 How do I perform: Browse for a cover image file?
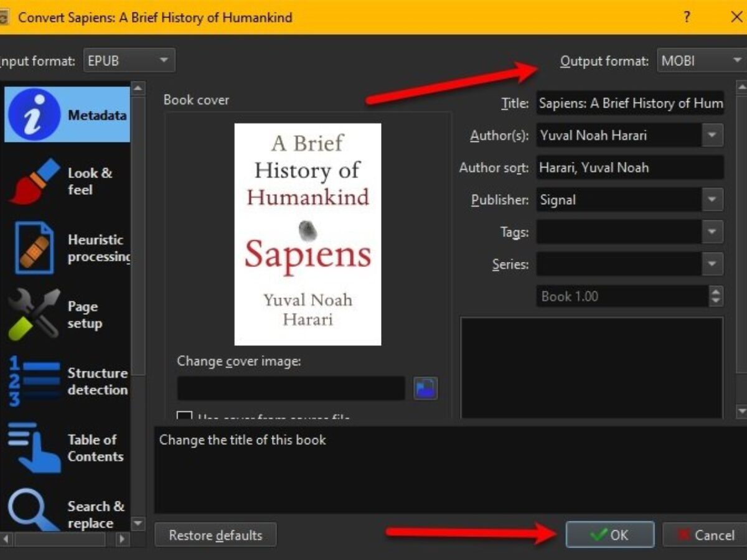[426, 388]
